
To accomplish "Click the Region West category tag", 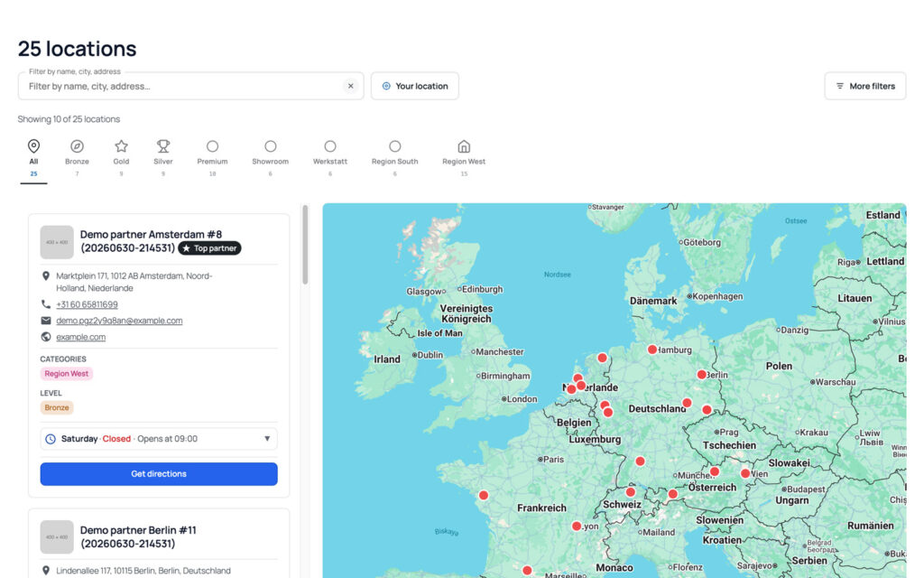I will tap(67, 373).
